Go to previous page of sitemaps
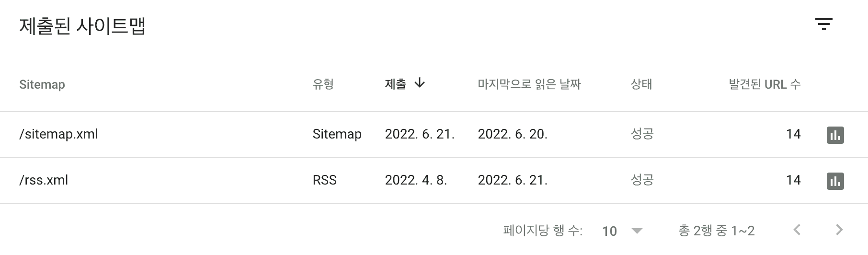The image size is (868, 255). point(797,230)
